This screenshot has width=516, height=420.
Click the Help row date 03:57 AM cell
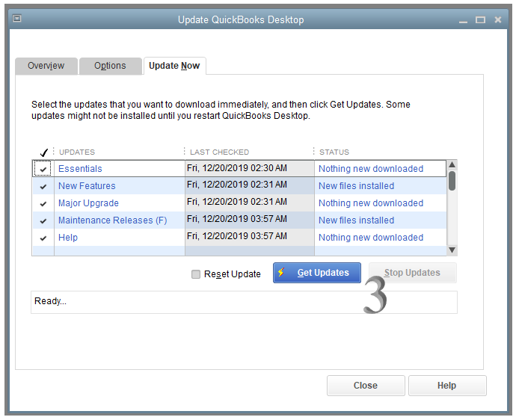tap(250, 237)
